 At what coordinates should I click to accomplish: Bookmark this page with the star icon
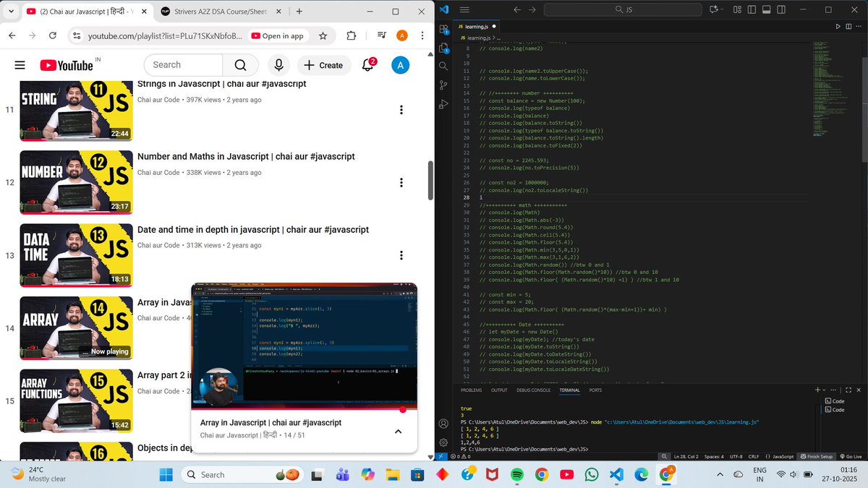323,35
